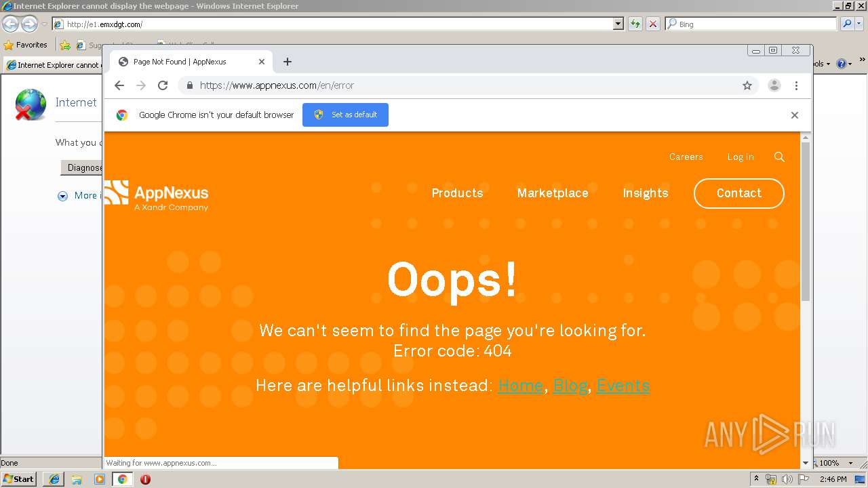Image resolution: width=868 pixels, height=488 pixels.
Task: Follow the Events helpful link
Action: click(623, 386)
